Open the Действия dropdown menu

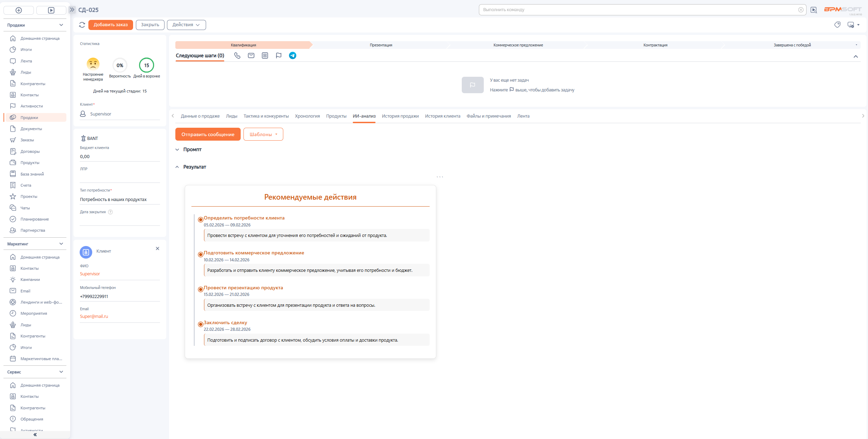pyautogui.click(x=186, y=25)
